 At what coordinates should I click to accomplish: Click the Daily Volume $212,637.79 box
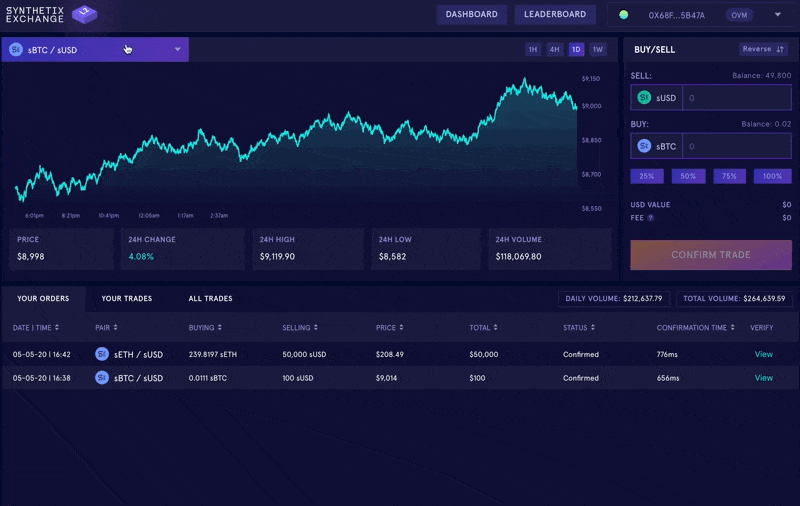coord(614,298)
